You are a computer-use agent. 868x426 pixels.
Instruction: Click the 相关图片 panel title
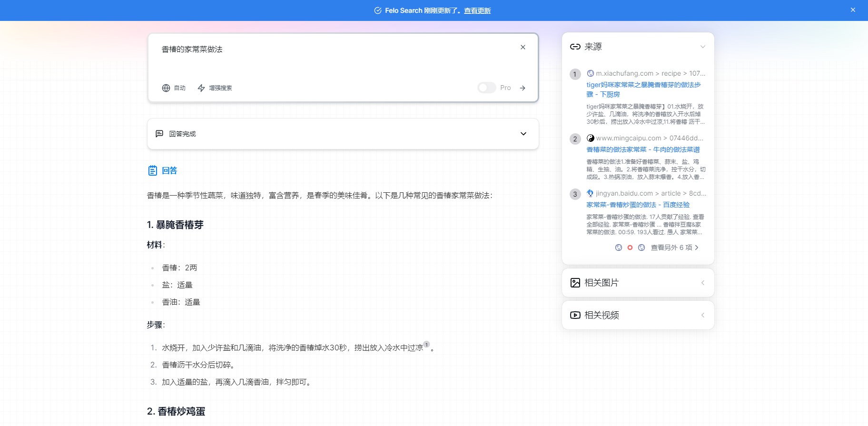click(x=602, y=283)
